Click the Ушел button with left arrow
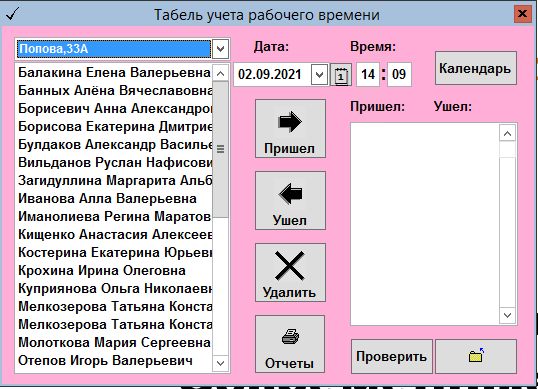The image size is (538, 389). coord(290,201)
